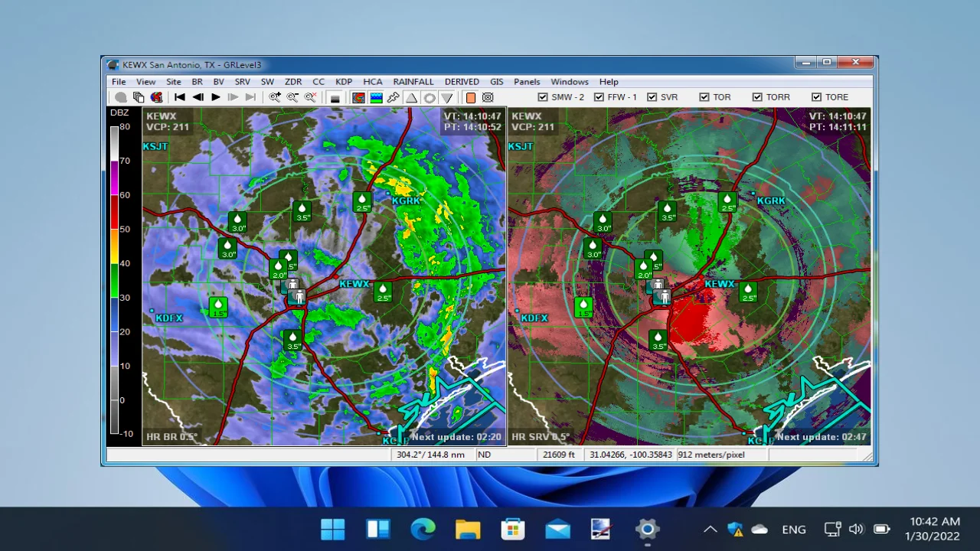The height and width of the screenshot is (551, 980).
Task: Click the radar smoothing toolbar icon
Action: point(358,97)
